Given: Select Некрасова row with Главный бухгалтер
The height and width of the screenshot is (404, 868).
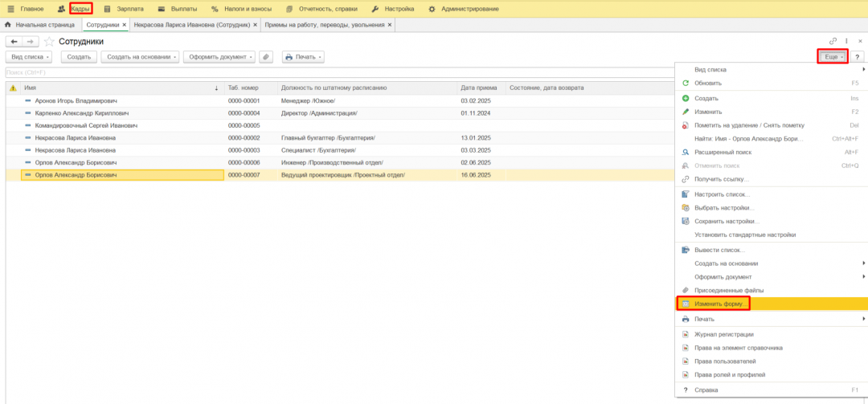Looking at the screenshot, I should [340, 138].
